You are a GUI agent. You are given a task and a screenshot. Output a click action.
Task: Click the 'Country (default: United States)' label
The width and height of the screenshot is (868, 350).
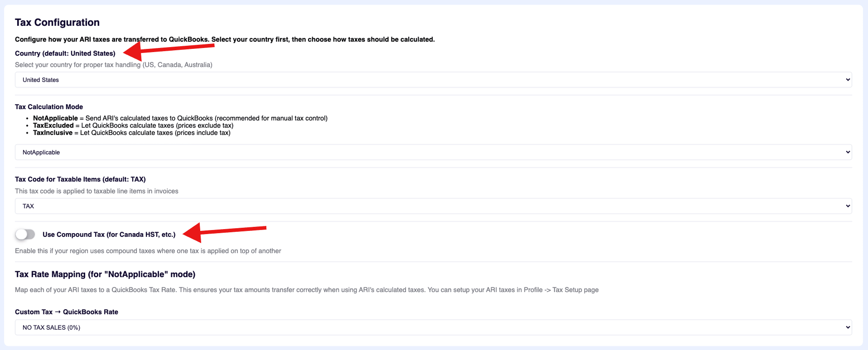pyautogui.click(x=65, y=53)
